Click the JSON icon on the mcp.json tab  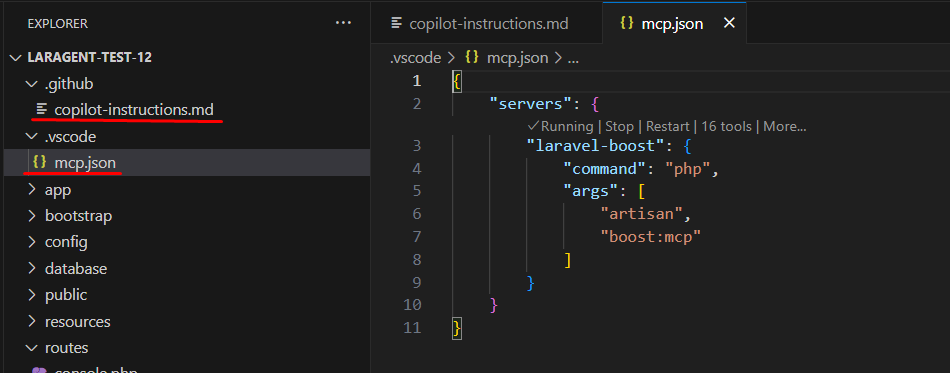coord(627,23)
